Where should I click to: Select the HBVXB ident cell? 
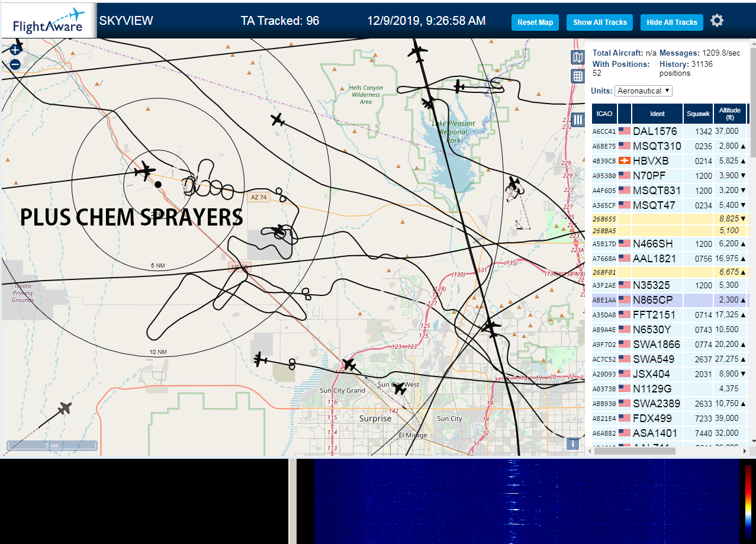[x=657, y=160]
